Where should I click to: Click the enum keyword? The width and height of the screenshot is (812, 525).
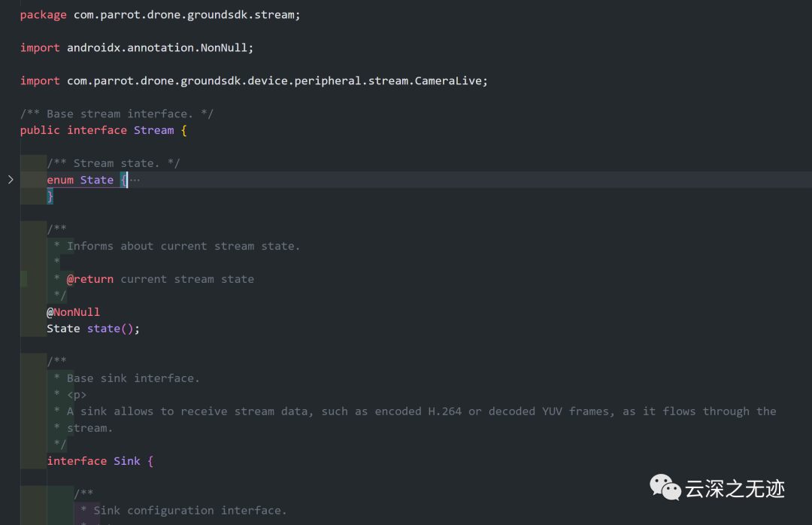pos(60,180)
